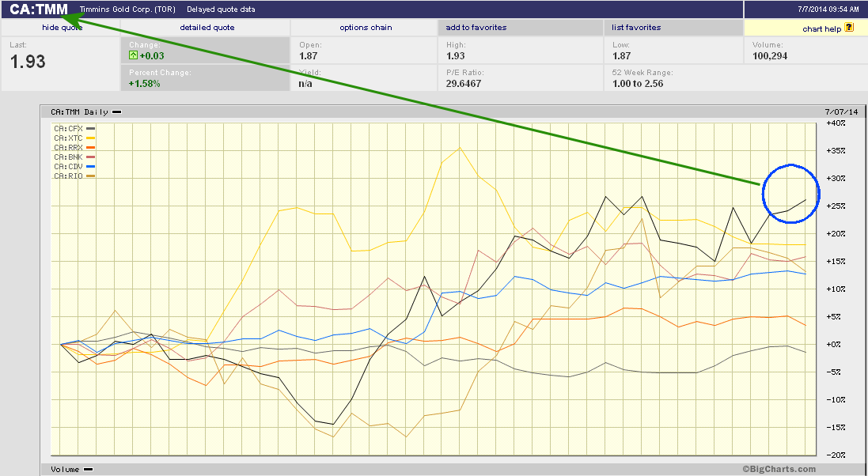The width and height of the screenshot is (868, 476).
Task: Click the Low value 1.87
Action: pos(622,56)
